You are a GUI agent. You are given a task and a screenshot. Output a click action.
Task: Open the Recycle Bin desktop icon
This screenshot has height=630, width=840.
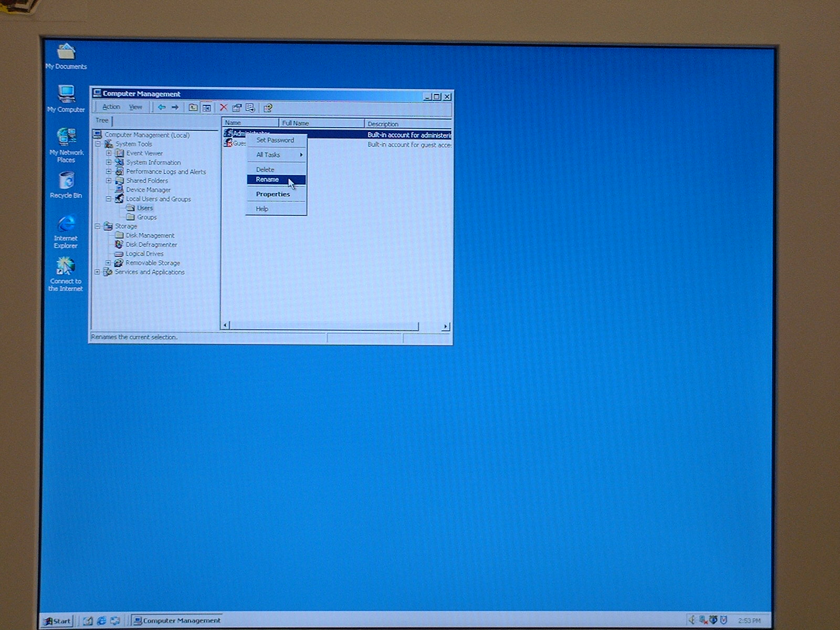(66, 182)
